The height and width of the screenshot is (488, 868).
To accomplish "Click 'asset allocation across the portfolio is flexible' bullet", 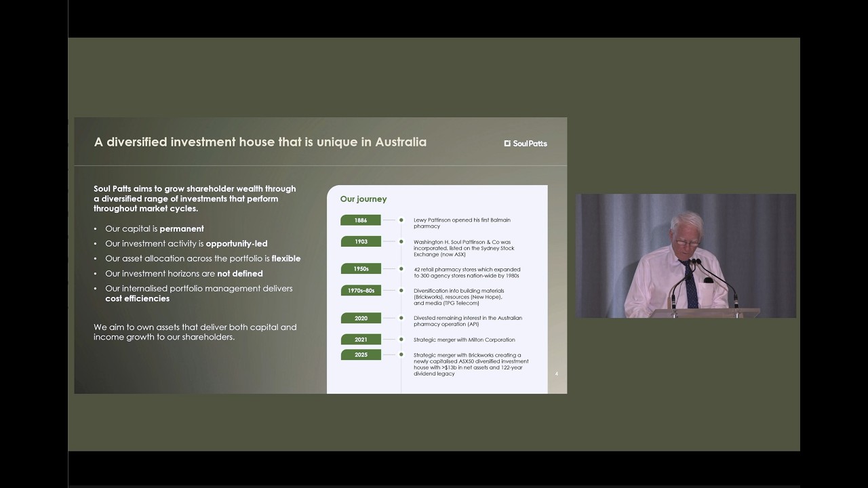I will pos(203,259).
